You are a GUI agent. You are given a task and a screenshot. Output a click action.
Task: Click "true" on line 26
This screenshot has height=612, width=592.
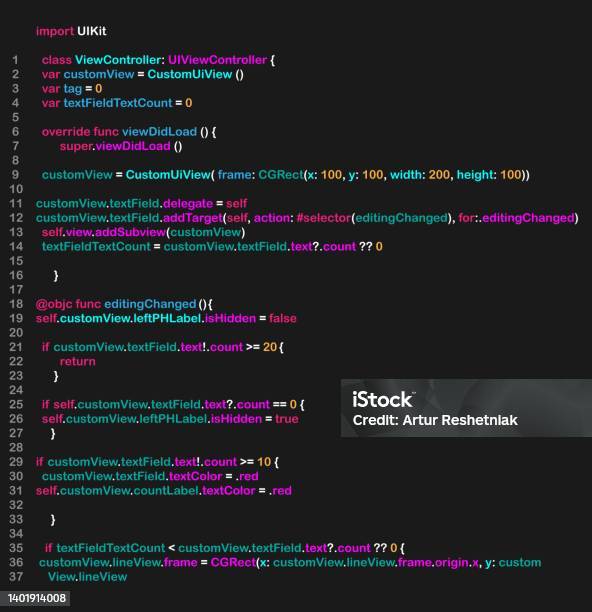pos(287,419)
